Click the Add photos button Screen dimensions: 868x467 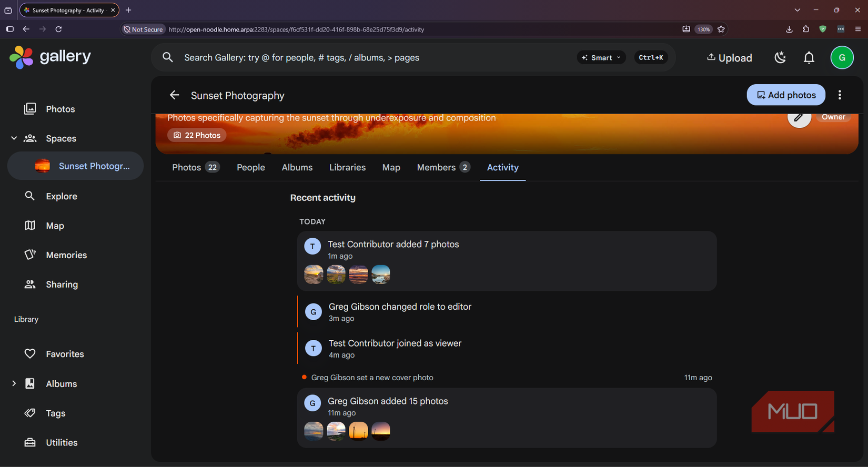(x=786, y=95)
